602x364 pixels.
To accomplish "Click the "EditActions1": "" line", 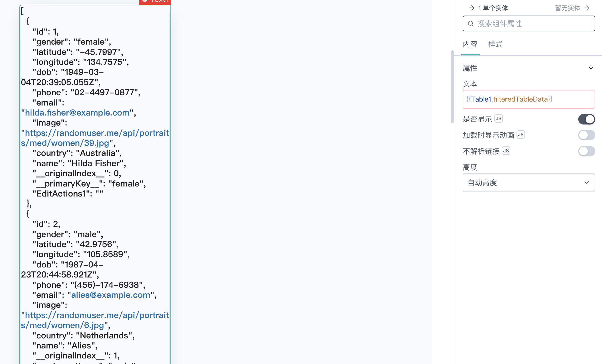I will [x=68, y=194].
